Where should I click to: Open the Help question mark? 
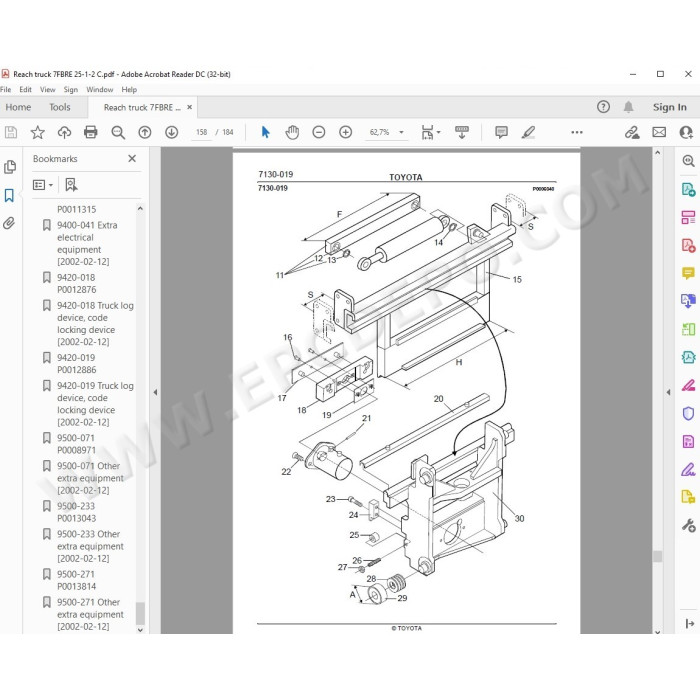pyautogui.click(x=603, y=107)
